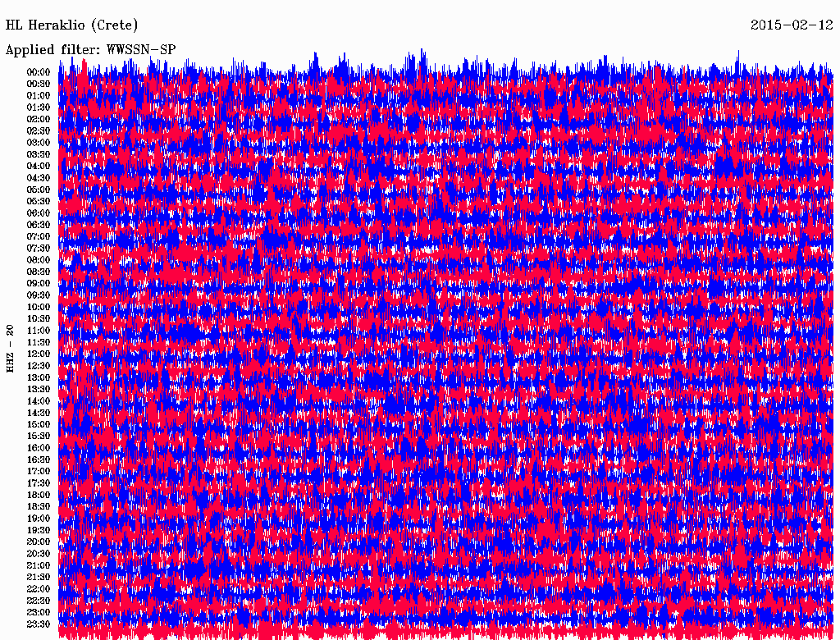Viewport: 840px width, 640px height.
Task: Select the 12:00 time row label
Action: coord(39,354)
